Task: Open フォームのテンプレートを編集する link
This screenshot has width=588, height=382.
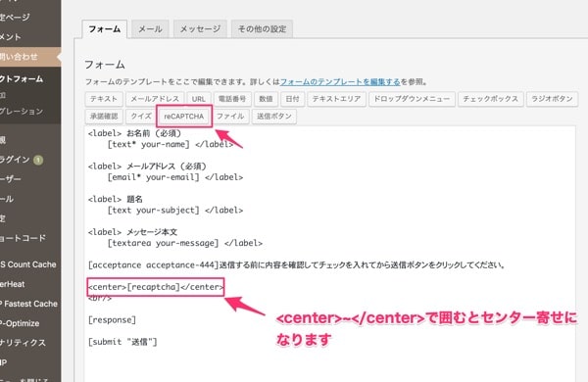Action: click(x=340, y=81)
